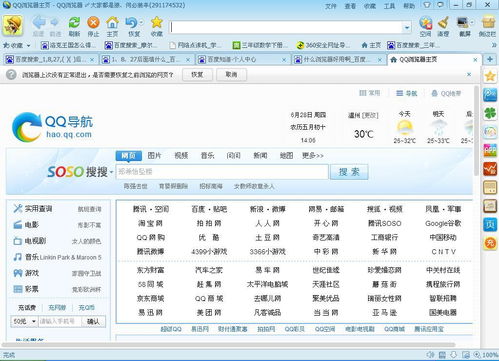The height and width of the screenshot is (361, 499).
Task: Open the home page house icon
Action: (112, 23)
